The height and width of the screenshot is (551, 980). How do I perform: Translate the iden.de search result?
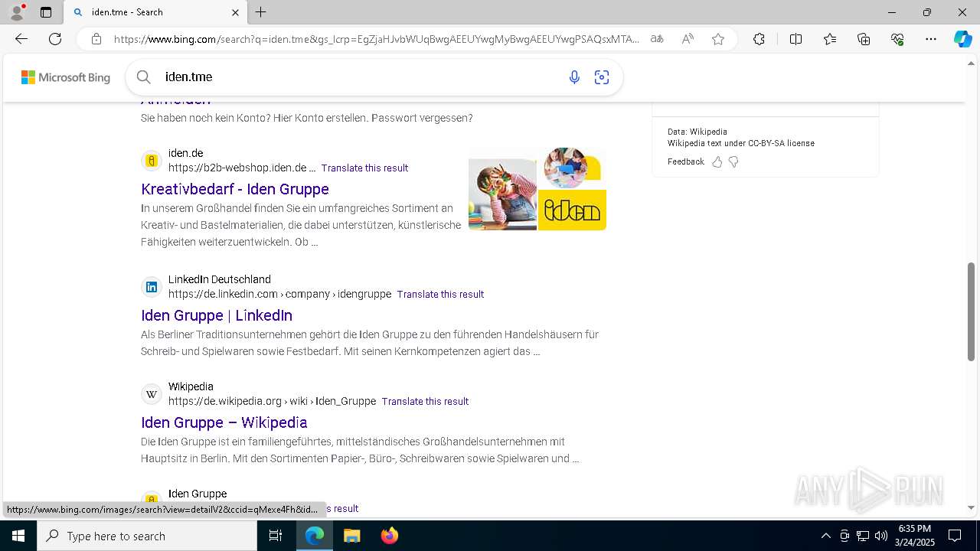tap(364, 168)
